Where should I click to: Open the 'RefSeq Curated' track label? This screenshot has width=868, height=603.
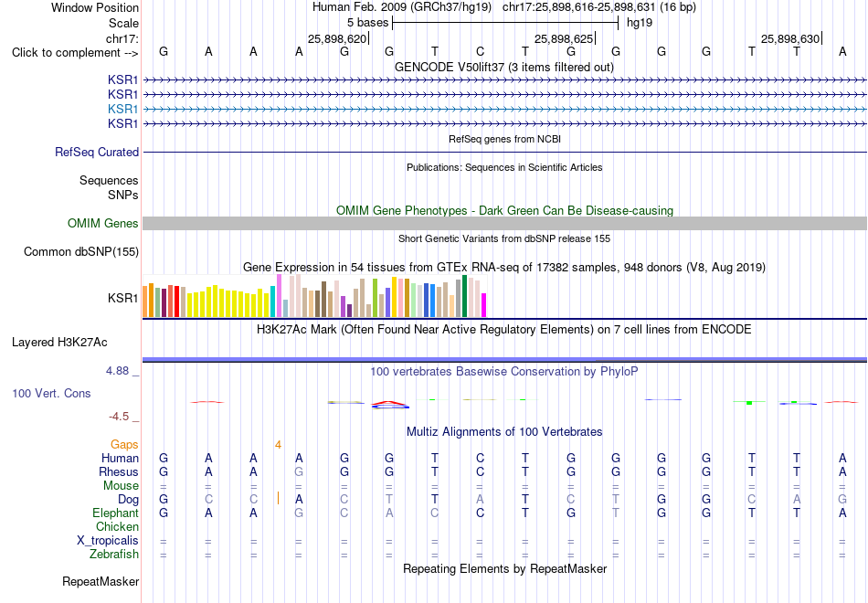pyautogui.click(x=96, y=153)
